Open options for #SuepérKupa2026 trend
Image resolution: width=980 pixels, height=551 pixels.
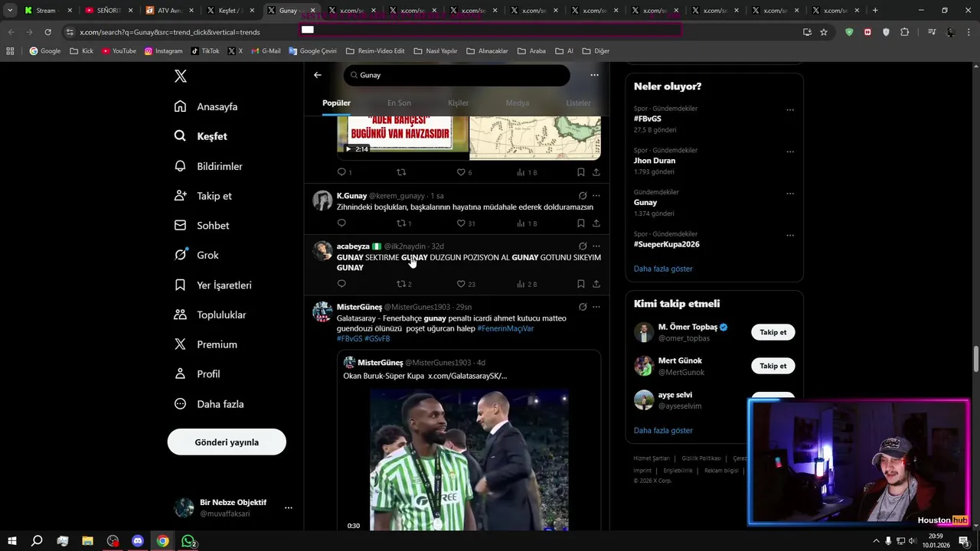coord(790,235)
